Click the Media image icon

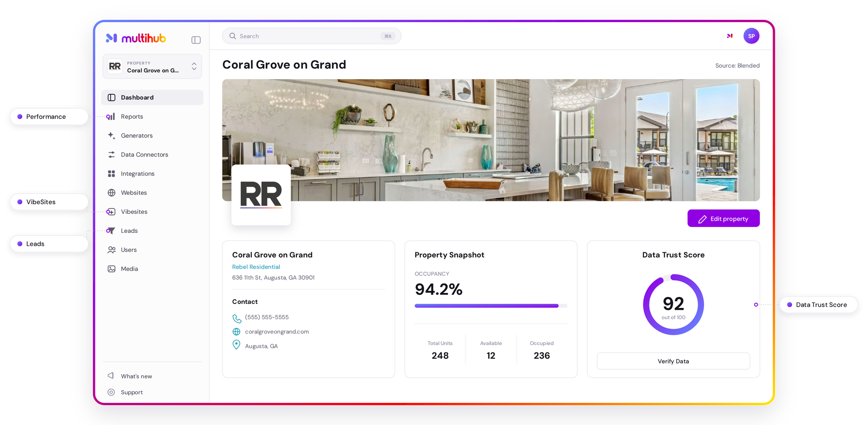tap(111, 269)
